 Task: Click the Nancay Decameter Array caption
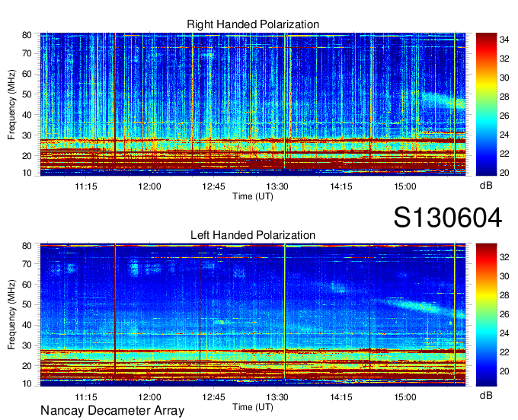(112, 411)
